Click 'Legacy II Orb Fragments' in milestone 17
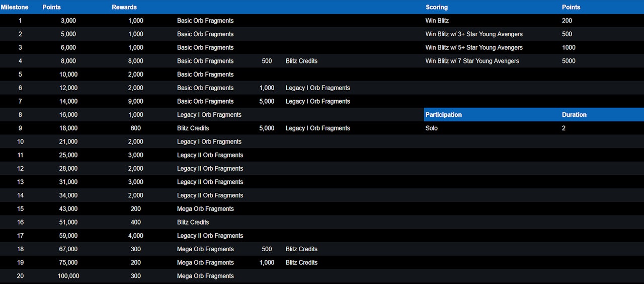The image size is (644, 284). pos(210,236)
